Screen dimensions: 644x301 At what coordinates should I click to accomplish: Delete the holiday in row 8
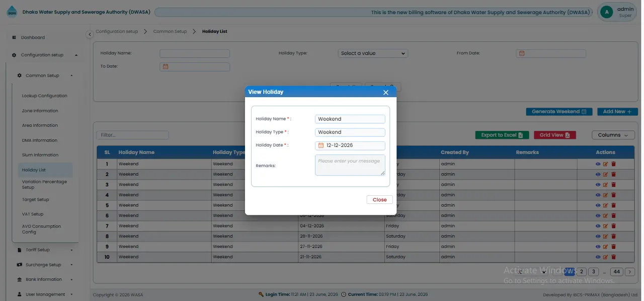(613, 236)
